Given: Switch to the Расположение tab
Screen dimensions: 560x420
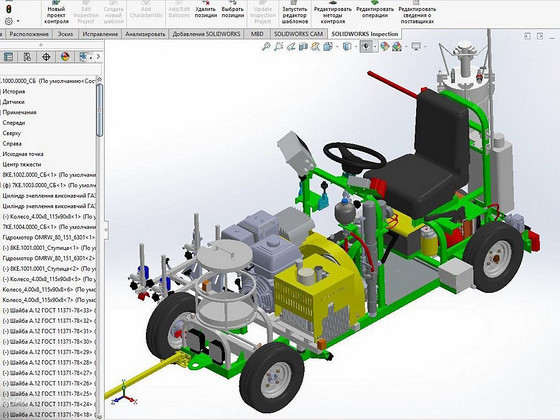Looking at the screenshot, I should click(x=29, y=34).
